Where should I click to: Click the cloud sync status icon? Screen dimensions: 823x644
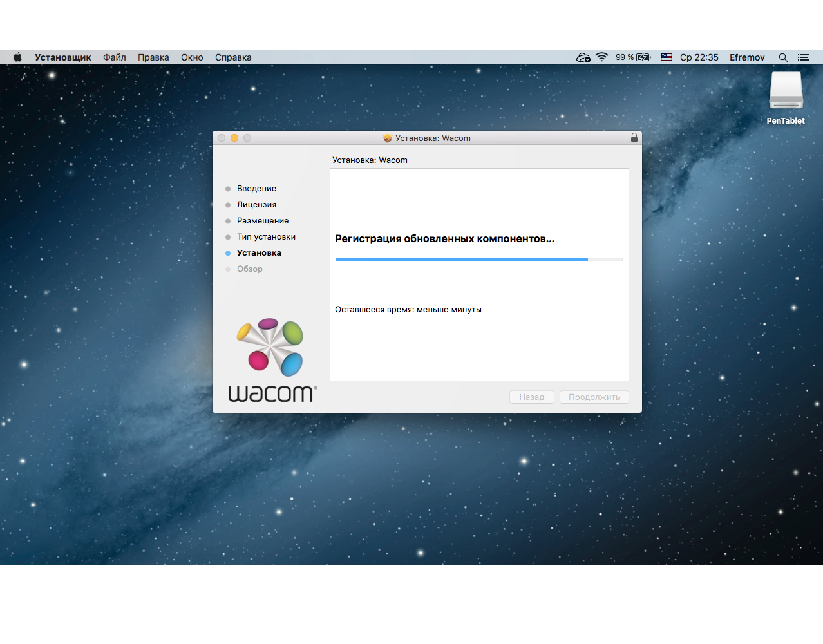click(583, 57)
